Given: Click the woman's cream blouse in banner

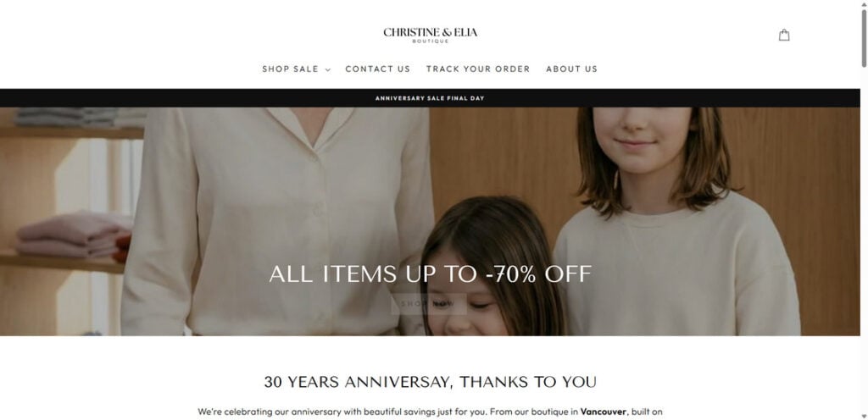Looking at the screenshot, I should coord(277,221).
